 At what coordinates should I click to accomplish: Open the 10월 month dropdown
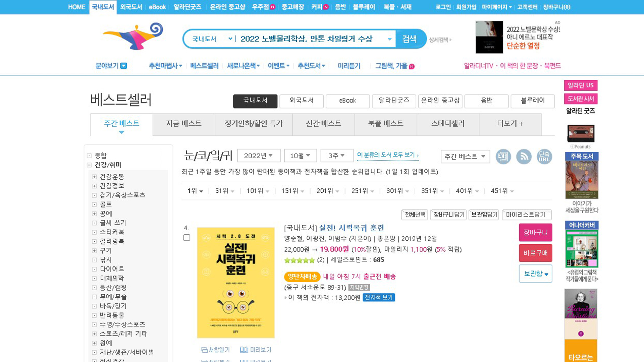300,156
